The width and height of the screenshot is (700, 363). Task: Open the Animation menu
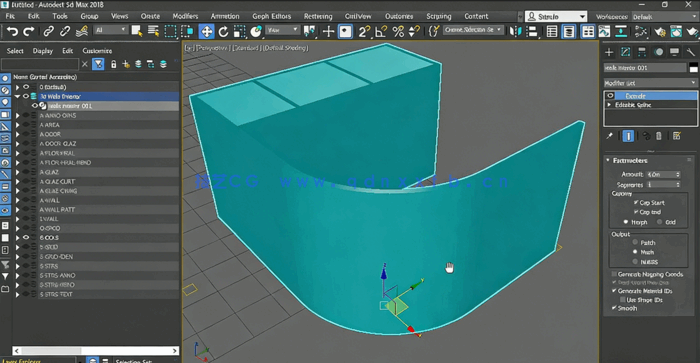pos(225,16)
